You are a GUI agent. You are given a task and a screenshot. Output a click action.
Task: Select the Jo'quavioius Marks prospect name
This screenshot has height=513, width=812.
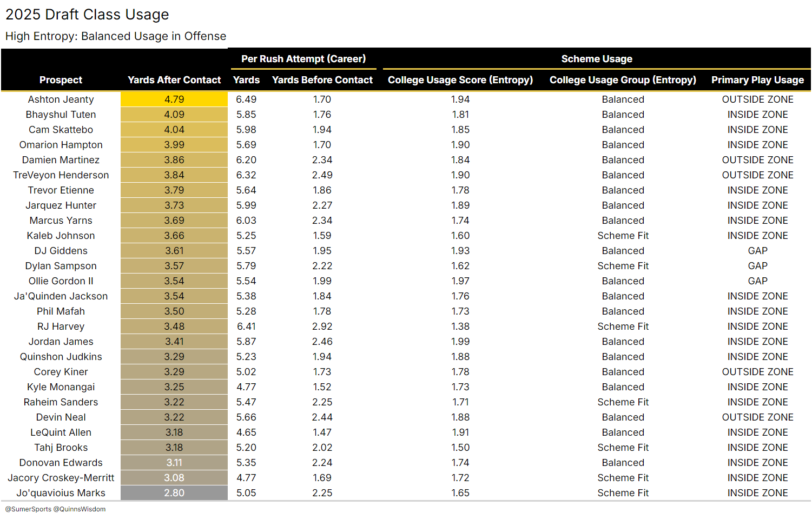click(61, 493)
